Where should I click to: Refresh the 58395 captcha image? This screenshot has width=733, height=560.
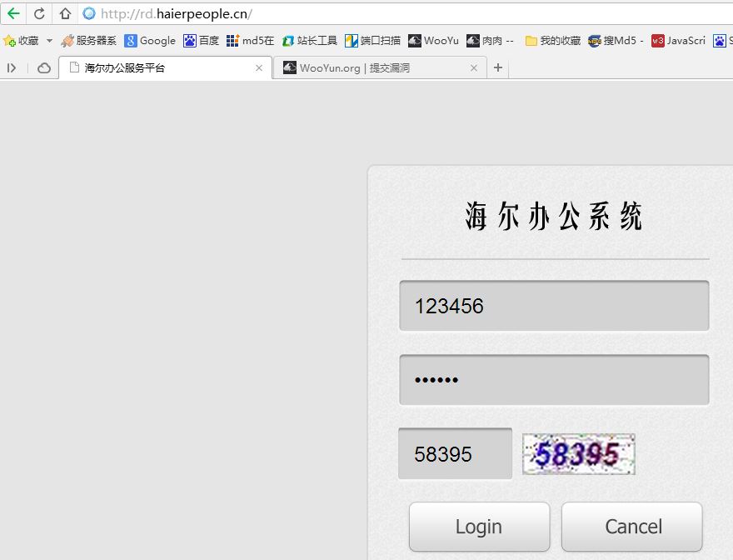click(579, 454)
